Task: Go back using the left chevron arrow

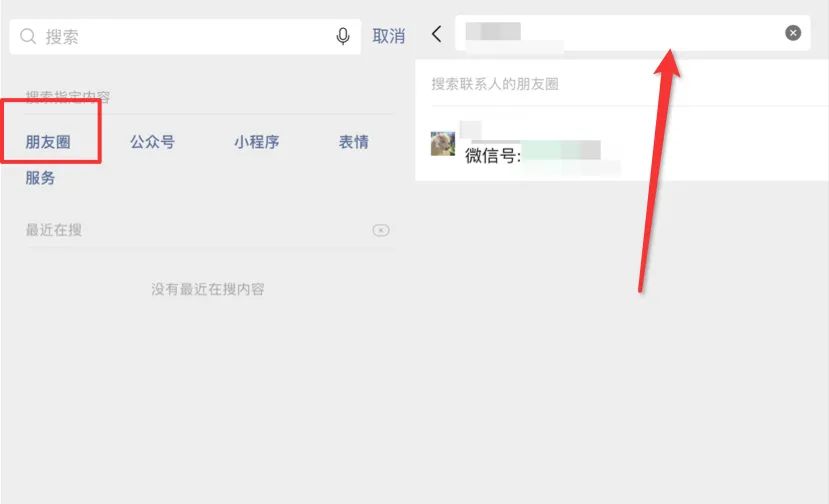Action: point(436,34)
